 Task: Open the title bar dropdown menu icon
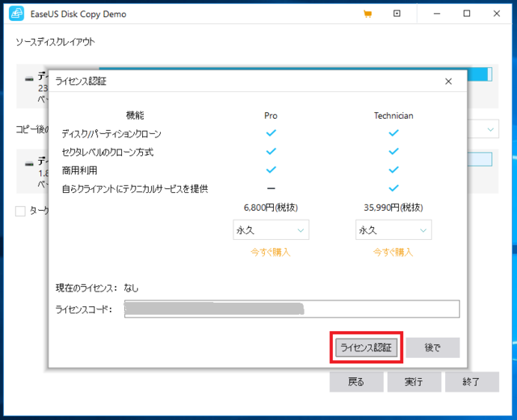(x=397, y=14)
